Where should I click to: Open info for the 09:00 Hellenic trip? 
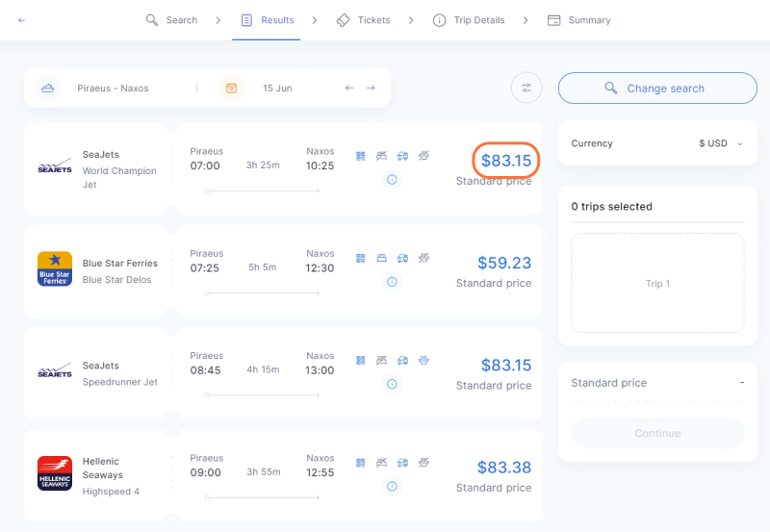pos(392,487)
